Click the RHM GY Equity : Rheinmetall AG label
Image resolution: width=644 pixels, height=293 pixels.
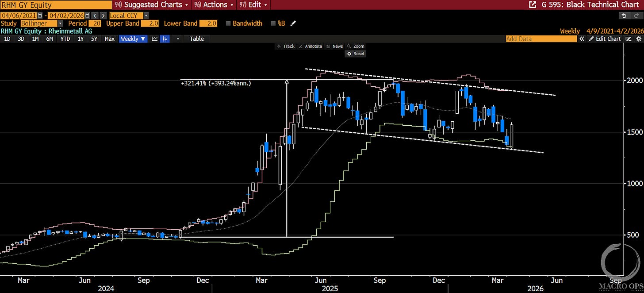tap(46, 31)
